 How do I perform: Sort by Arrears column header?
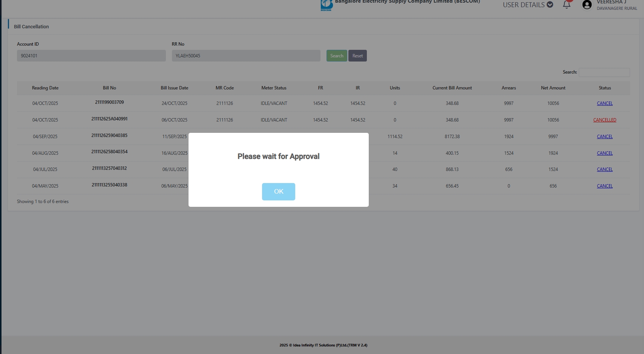(x=509, y=88)
